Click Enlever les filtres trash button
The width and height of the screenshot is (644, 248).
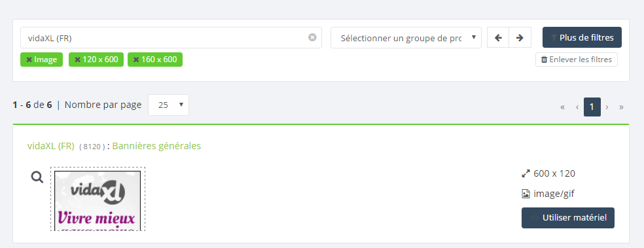tap(576, 60)
